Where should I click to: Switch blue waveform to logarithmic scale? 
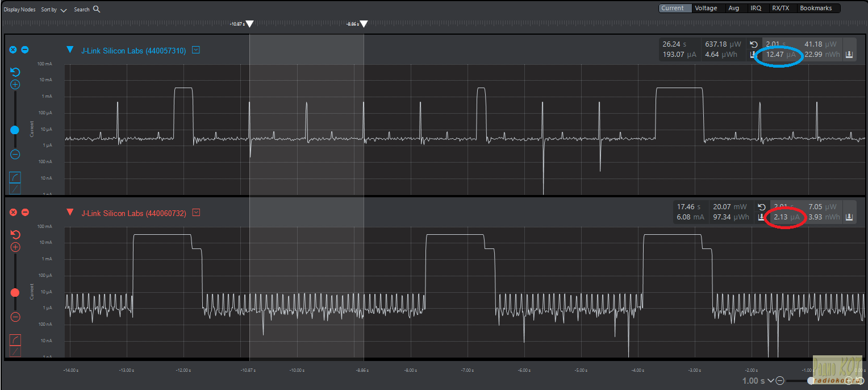point(15,177)
